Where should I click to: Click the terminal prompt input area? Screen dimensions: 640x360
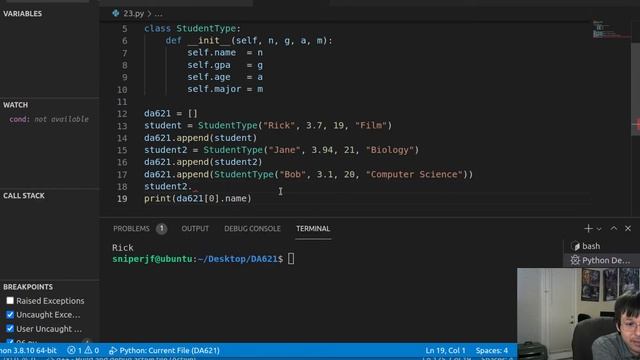coord(291,259)
